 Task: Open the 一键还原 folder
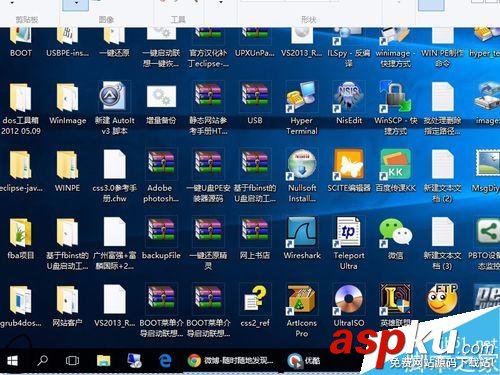pos(114,36)
